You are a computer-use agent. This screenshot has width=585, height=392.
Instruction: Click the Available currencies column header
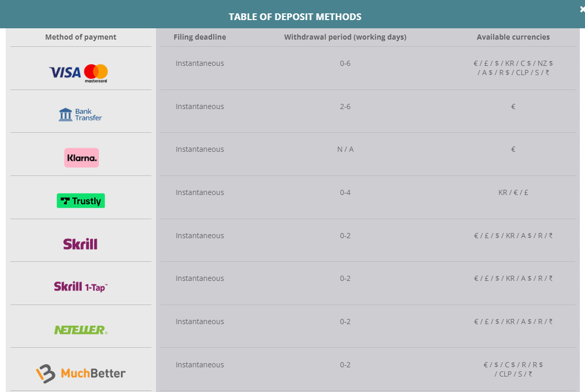513,37
